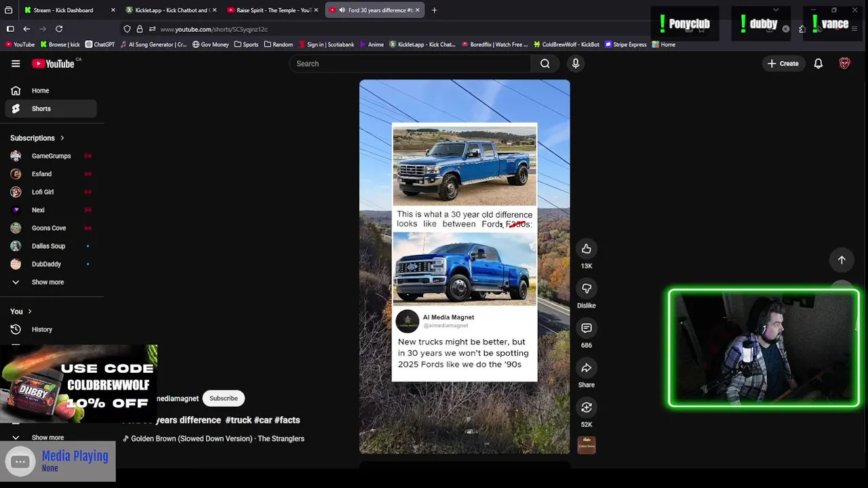Open the extensions puzzle icon
Screen dimensions: 868x488
click(802, 29)
